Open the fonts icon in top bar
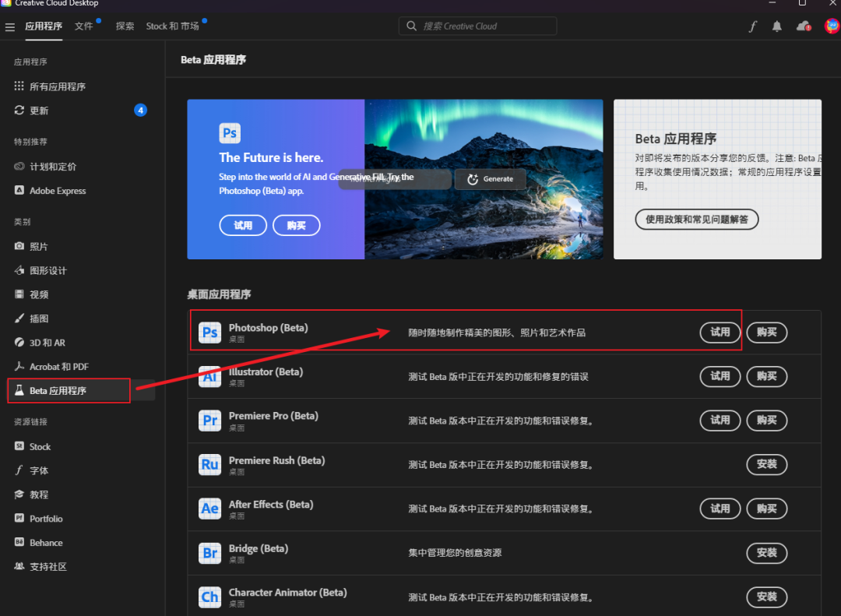841x616 pixels. [x=752, y=26]
